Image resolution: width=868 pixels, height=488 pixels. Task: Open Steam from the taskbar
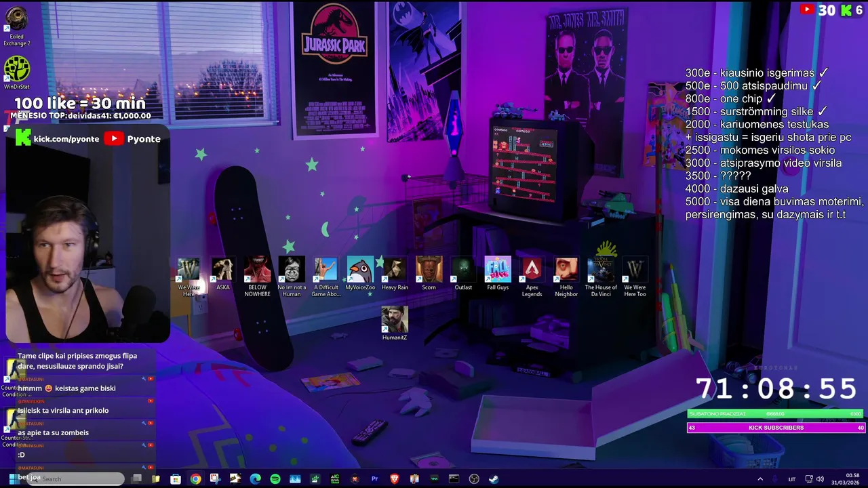pyautogui.click(x=494, y=479)
